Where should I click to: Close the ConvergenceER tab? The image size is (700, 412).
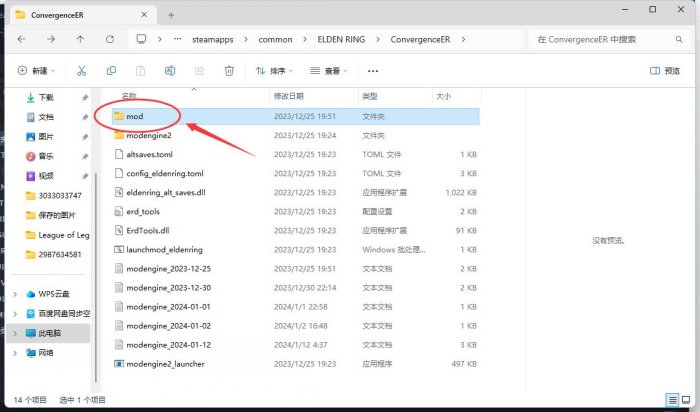coord(144,15)
